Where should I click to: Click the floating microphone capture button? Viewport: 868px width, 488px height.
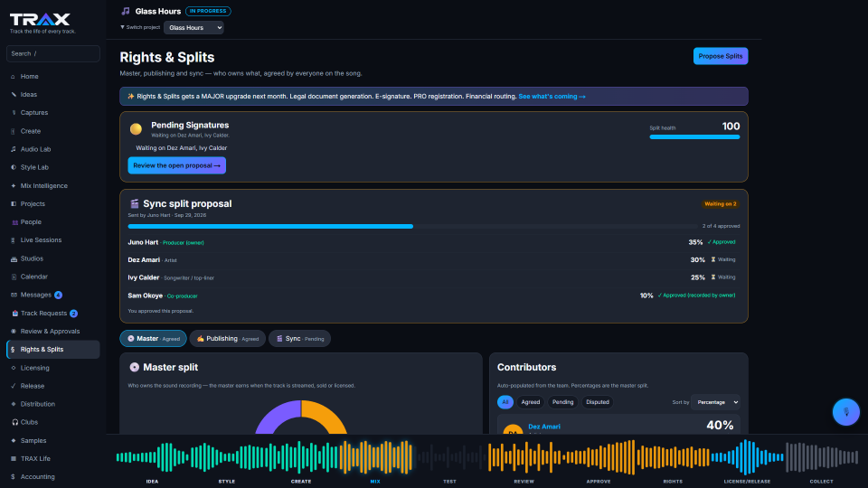[846, 412]
